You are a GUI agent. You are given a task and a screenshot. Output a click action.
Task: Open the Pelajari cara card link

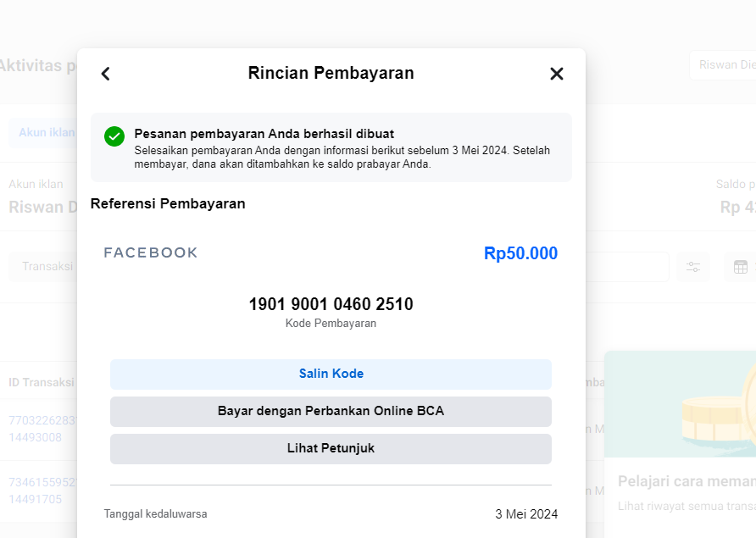[x=687, y=481]
